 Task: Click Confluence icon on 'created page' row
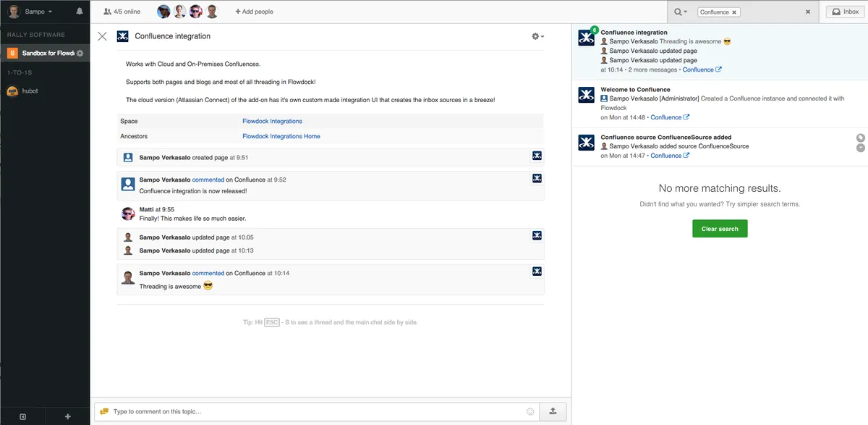point(537,156)
